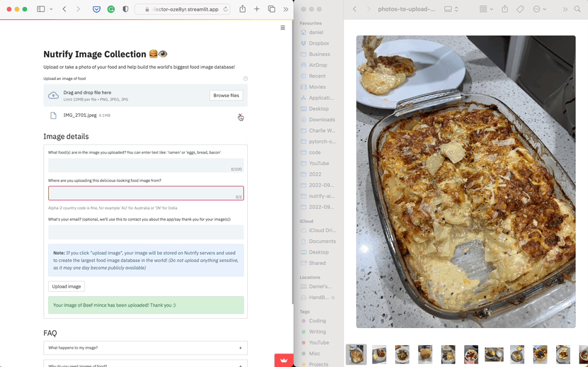Click the IMG_2701.jpeg file name
588x367 pixels.
click(x=80, y=115)
